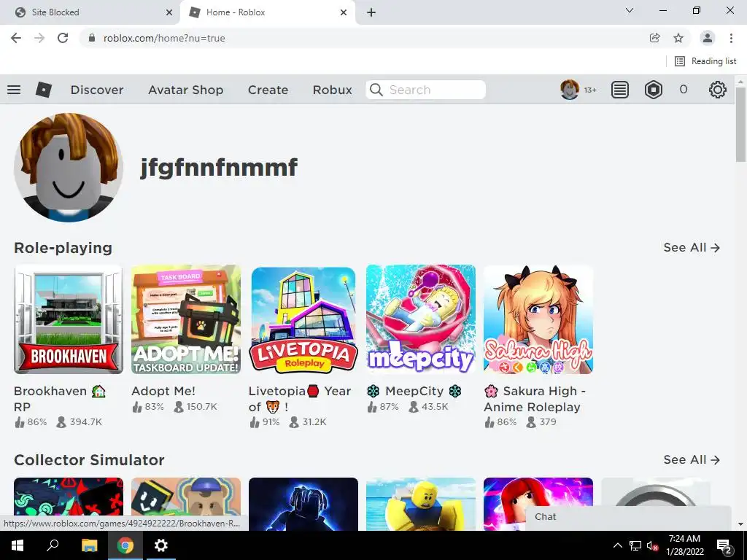Click the Sakura High - Anime Roleplay title
The image size is (747, 560).
535,399
